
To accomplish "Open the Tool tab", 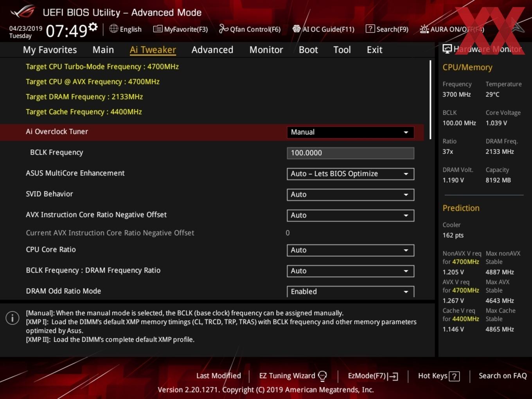I will point(342,50).
